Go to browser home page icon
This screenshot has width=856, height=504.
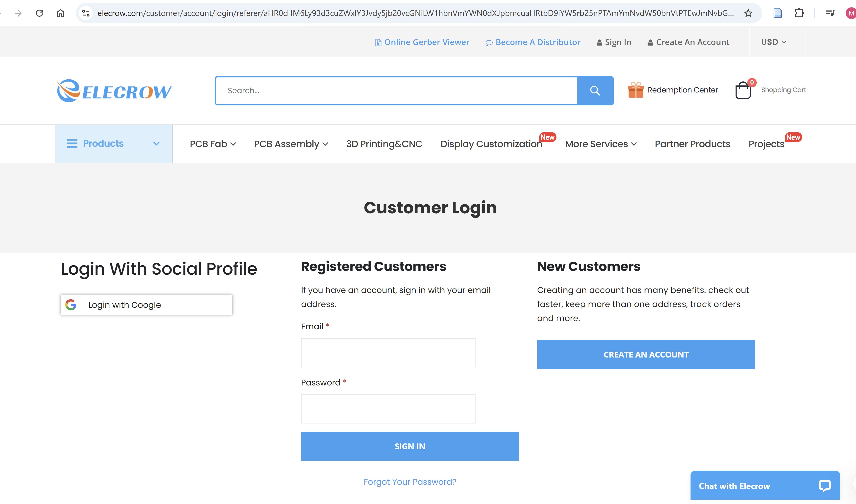pyautogui.click(x=61, y=13)
